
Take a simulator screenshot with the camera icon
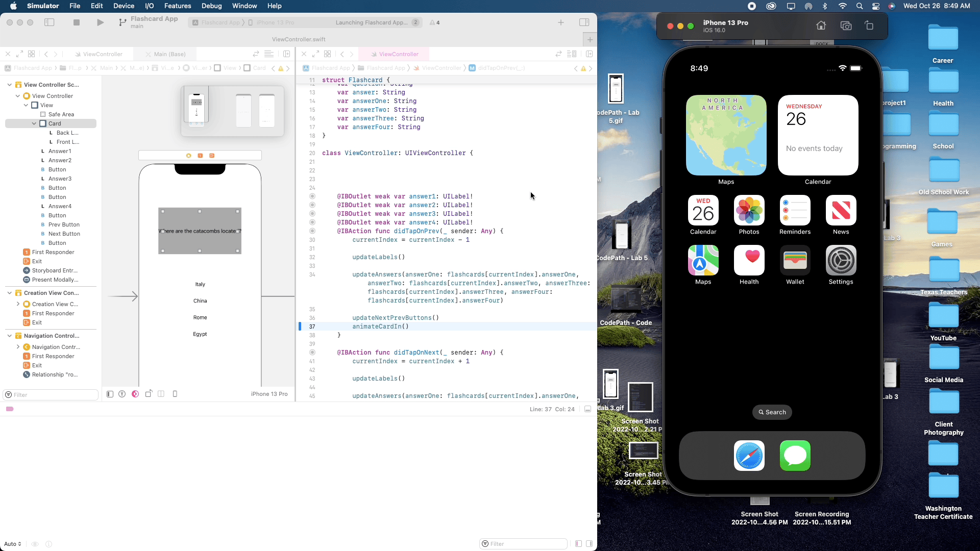(846, 26)
